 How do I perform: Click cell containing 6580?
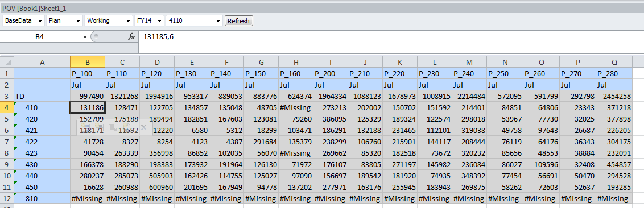click(192, 130)
